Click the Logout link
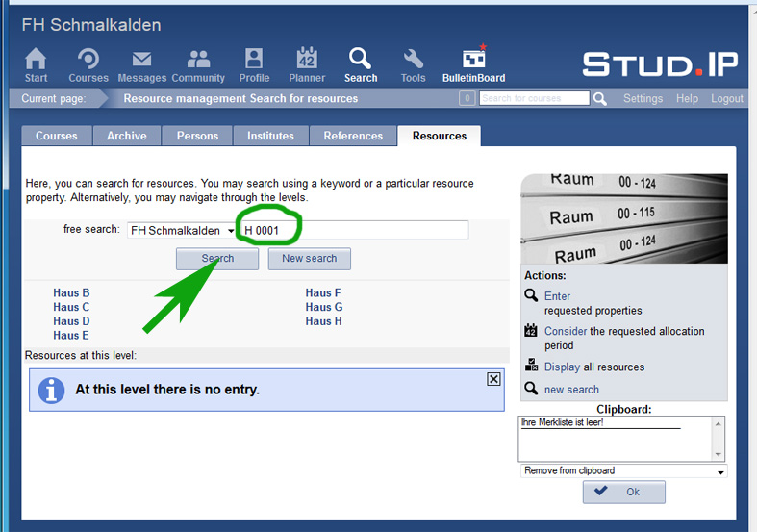This screenshot has width=757, height=532. pyautogui.click(x=726, y=98)
